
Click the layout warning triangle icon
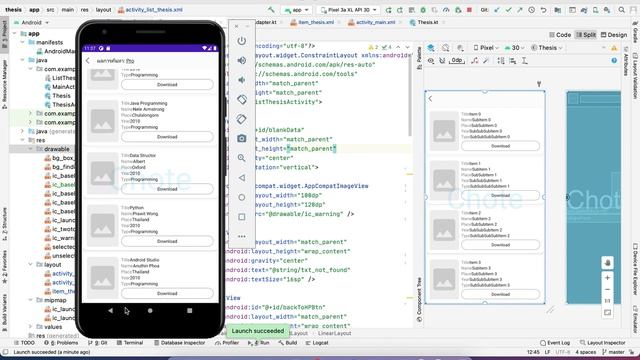coord(614,48)
